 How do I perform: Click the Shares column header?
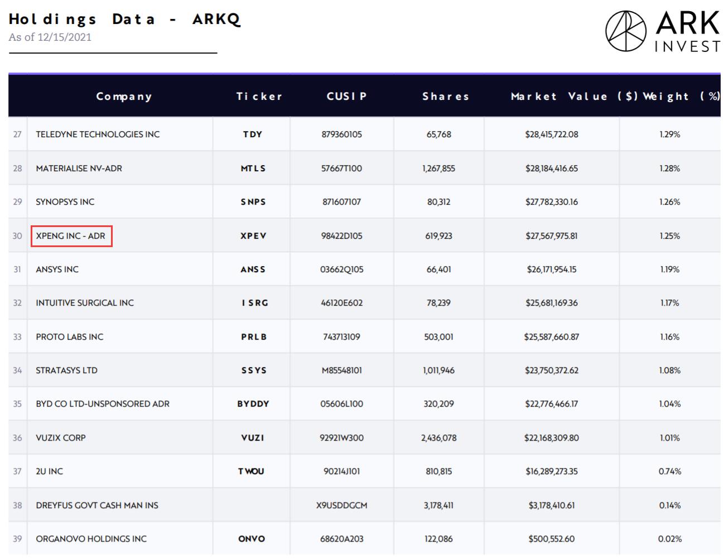[x=445, y=96]
